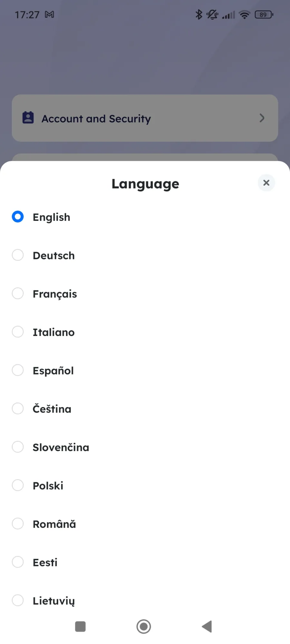Choose the Italiano radio option

[x=18, y=332]
